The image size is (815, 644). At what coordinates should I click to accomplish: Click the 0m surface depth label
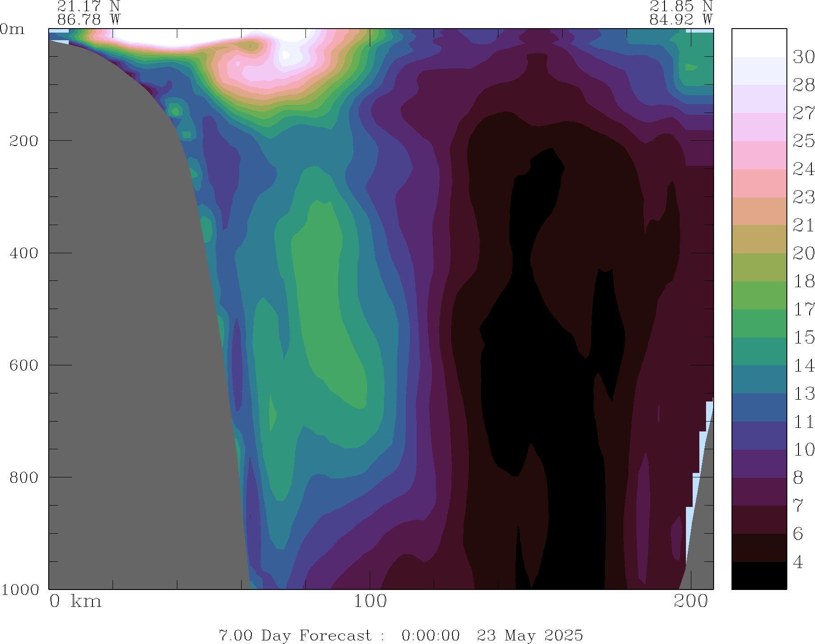coord(12,29)
